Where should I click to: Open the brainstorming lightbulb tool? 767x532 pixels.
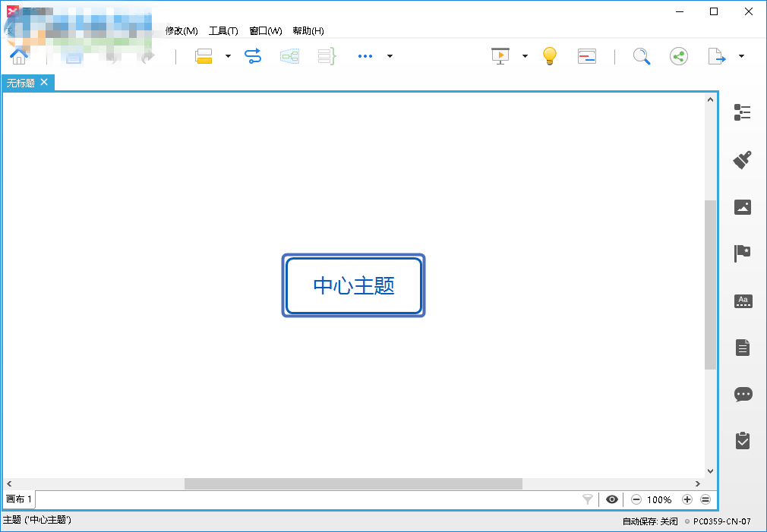[549, 55]
